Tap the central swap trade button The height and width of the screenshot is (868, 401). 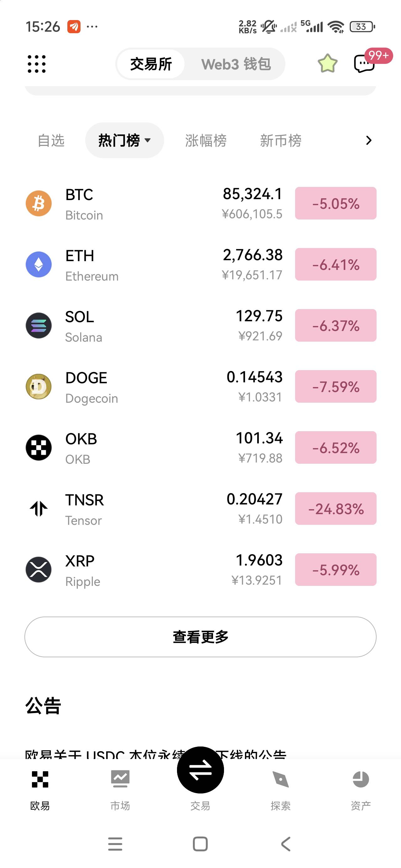[200, 770]
